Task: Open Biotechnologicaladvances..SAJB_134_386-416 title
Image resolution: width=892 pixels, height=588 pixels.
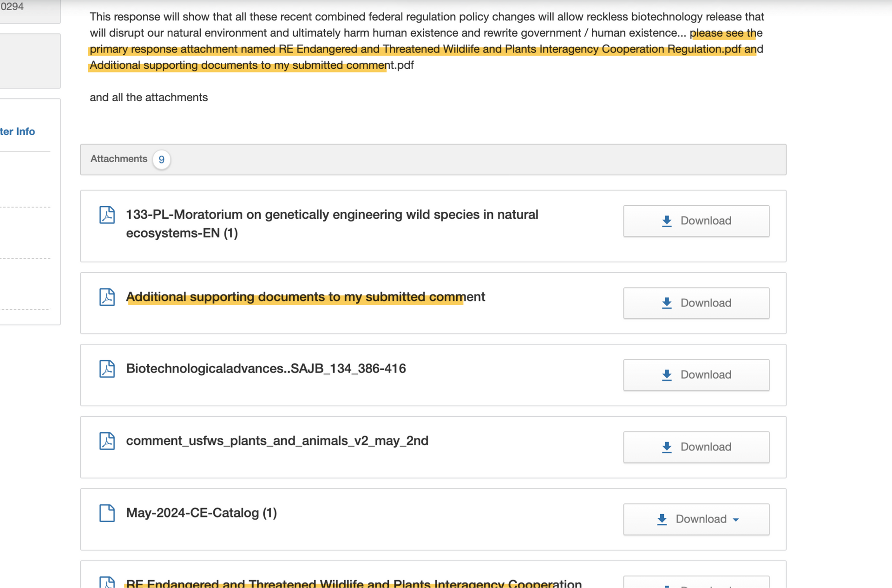Action: click(266, 368)
